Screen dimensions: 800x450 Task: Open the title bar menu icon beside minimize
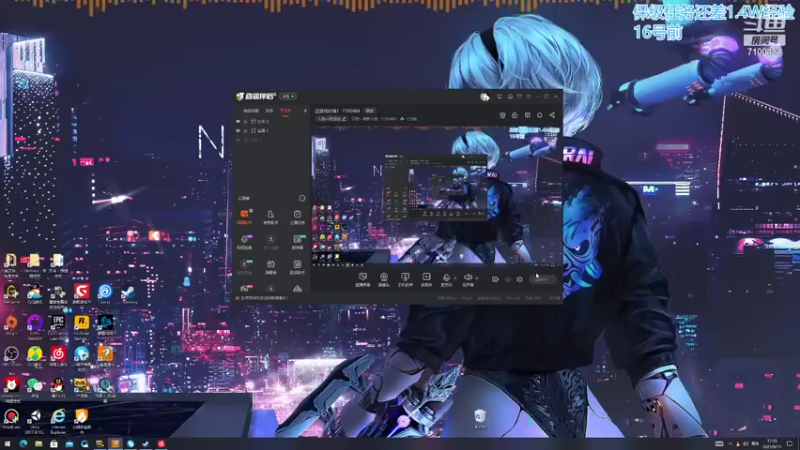(x=529, y=96)
